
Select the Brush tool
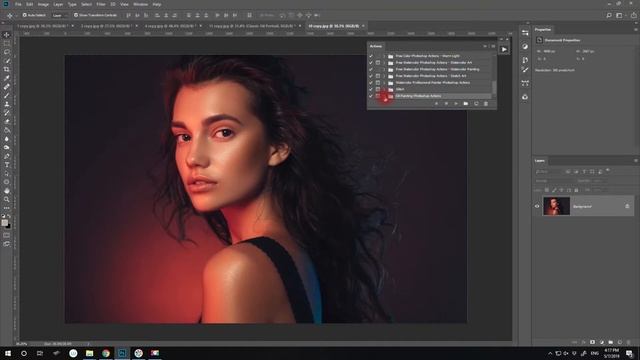(7, 96)
